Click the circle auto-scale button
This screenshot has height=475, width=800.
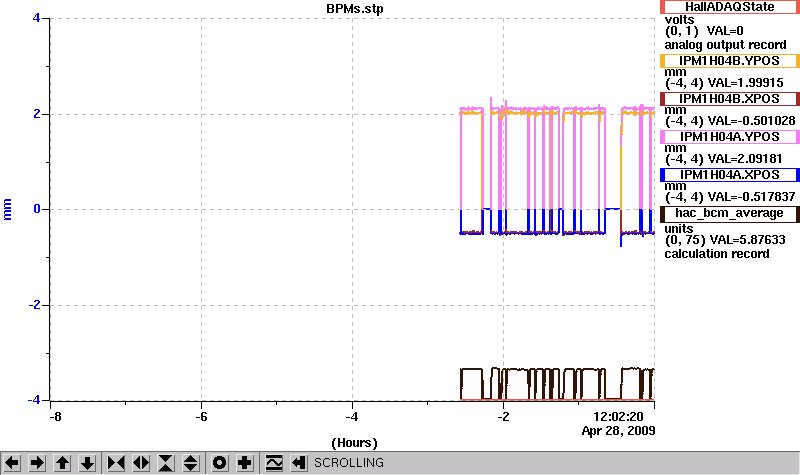pos(219,463)
